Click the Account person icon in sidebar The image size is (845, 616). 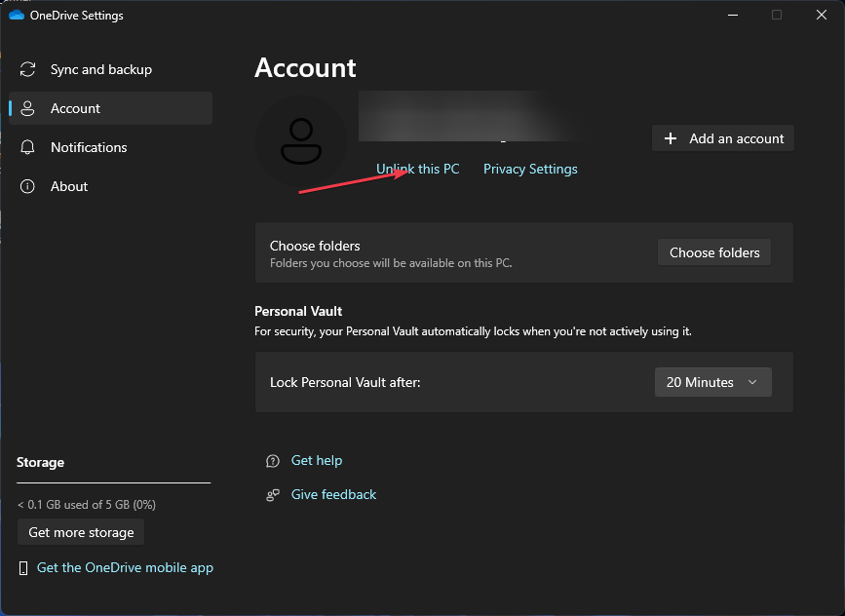(x=28, y=109)
